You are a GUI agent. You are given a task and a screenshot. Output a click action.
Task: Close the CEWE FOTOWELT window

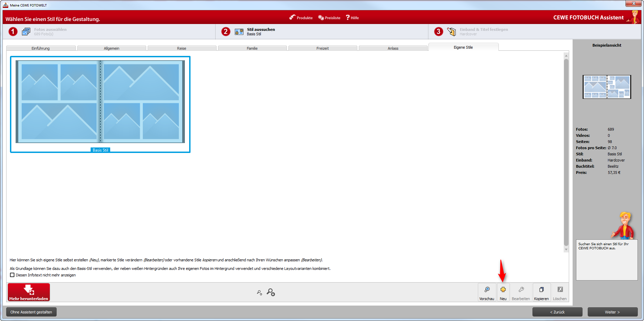click(634, 3)
